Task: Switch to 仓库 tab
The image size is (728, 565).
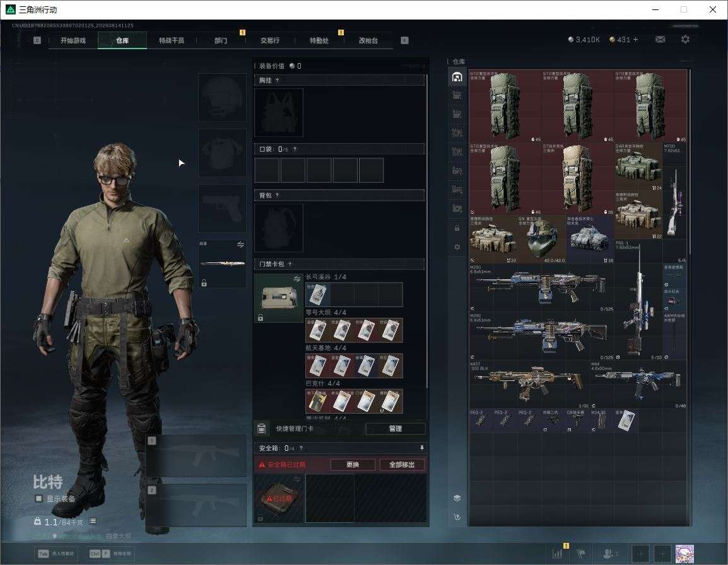Action: click(122, 40)
